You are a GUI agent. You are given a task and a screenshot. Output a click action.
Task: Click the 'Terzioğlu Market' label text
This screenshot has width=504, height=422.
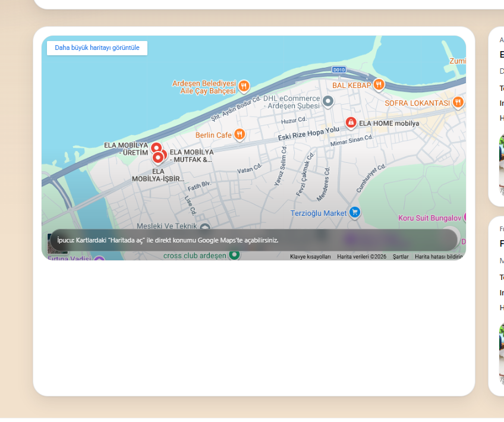point(319,213)
